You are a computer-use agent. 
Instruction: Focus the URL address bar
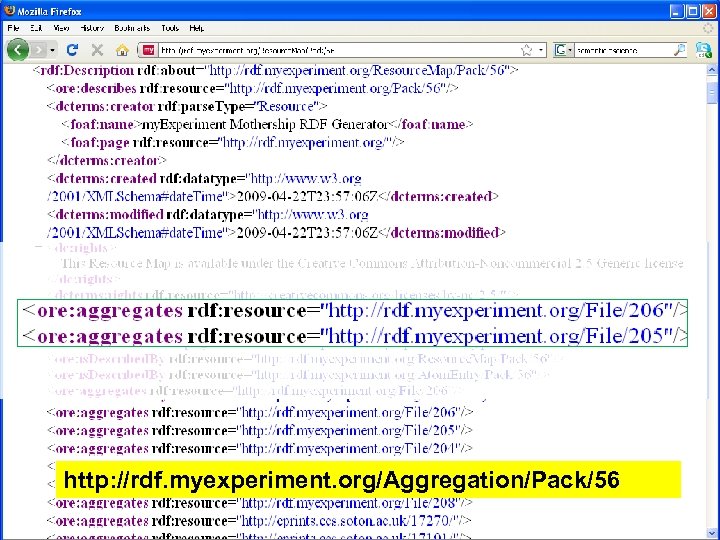tap(338, 50)
